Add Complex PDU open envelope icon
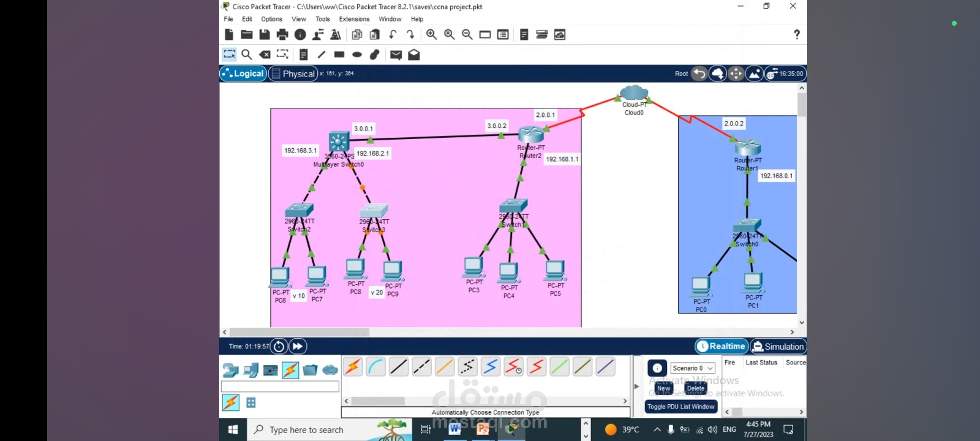This screenshot has height=441, width=980. pyautogui.click(x=414, y=54)
